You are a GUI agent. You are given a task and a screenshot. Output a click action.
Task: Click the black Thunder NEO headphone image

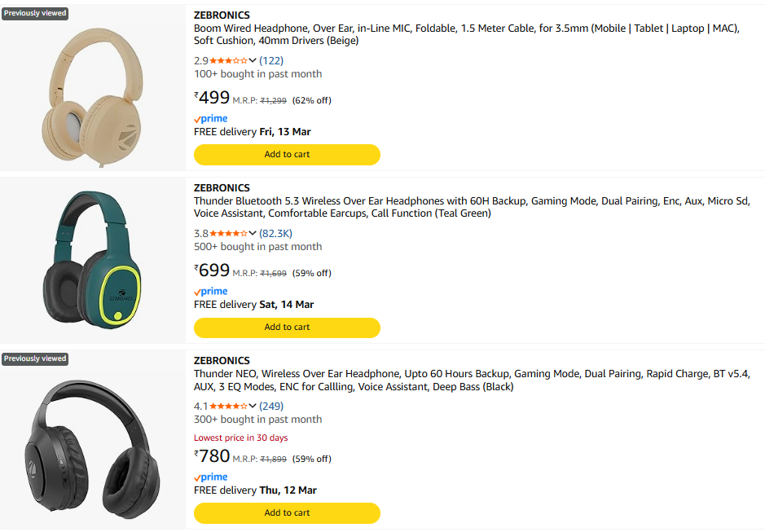[x=91, y=444]
